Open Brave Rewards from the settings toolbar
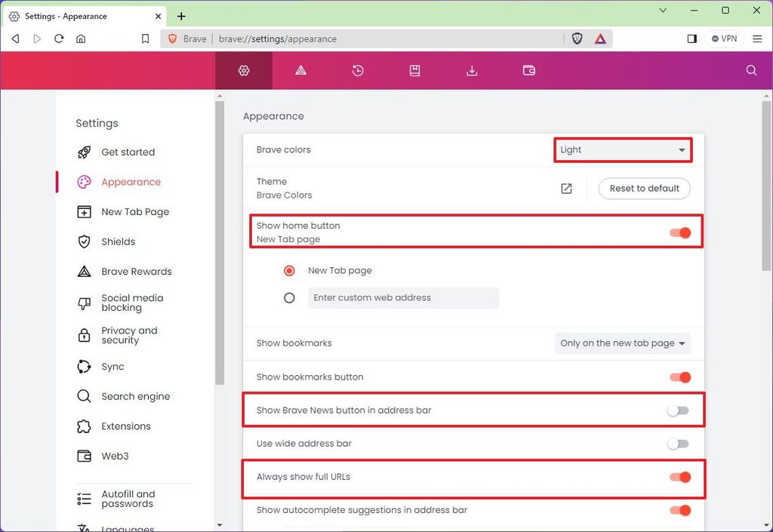Image resolution: width=773 pixels, height=532 pixels. (x=300, y=70)
